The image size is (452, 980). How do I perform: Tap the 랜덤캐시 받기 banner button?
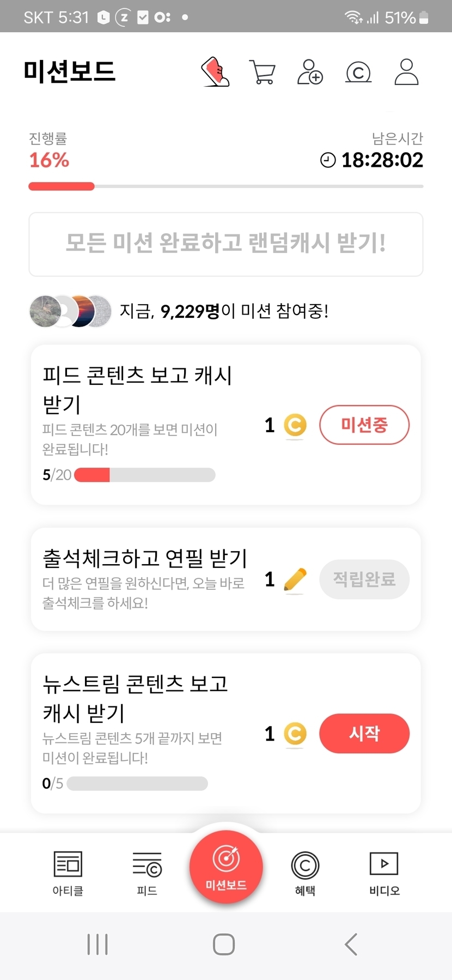pos(226,244)
